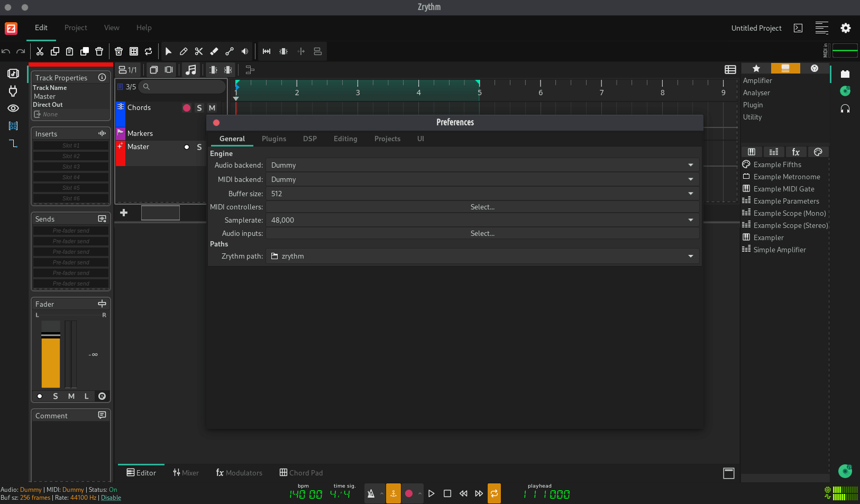Click the Master fader level slider
This screenshot has height=504, width=860.
[51, 354]
